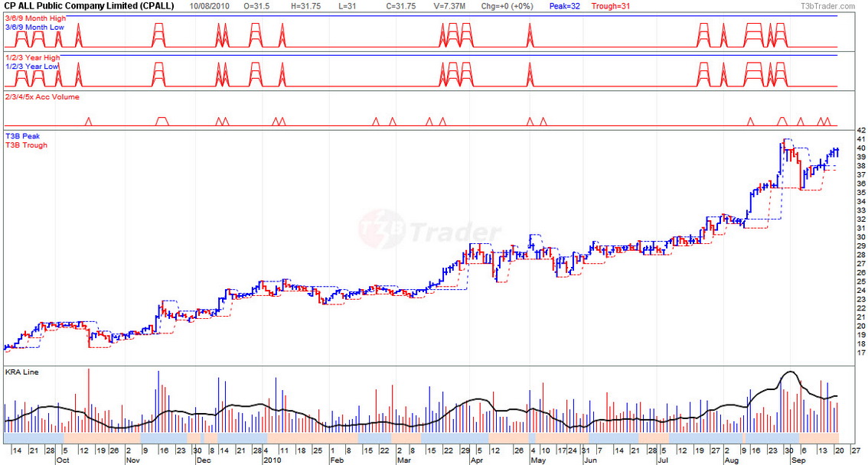Click the chart title CP ALL Public Company Limited (CPALL)
This screenshot has width=868, height=465.
pos(89,6)
